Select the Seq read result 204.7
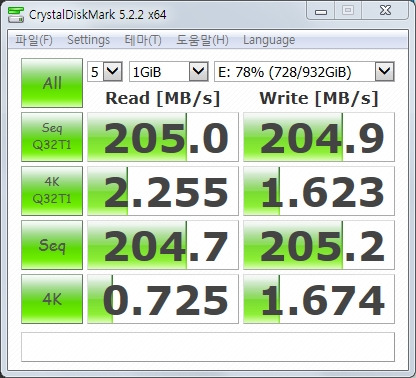 coord(163,245)
